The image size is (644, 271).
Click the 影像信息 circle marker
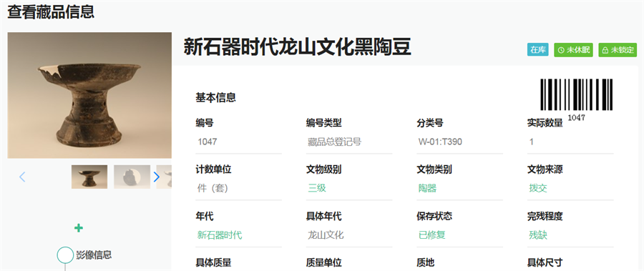point(65,255)
